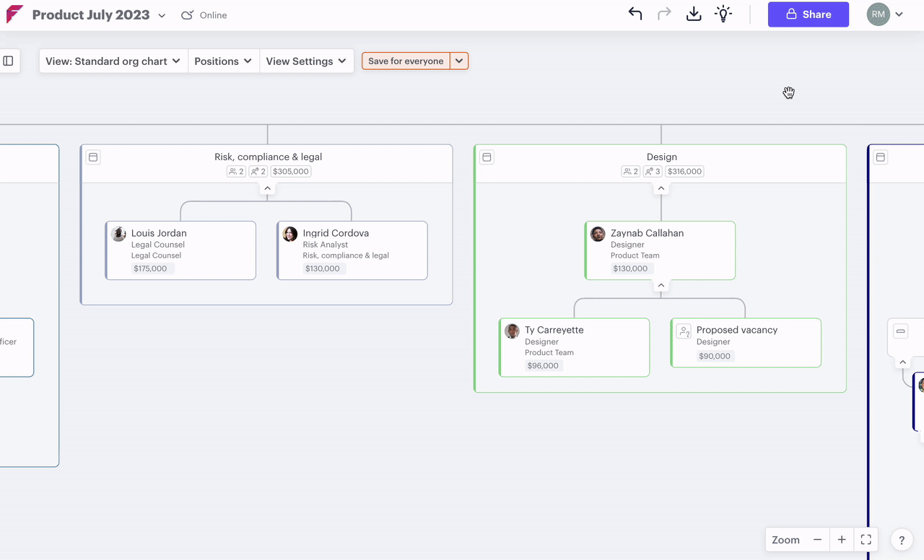Click the download icon in top bar

[694, 14]
